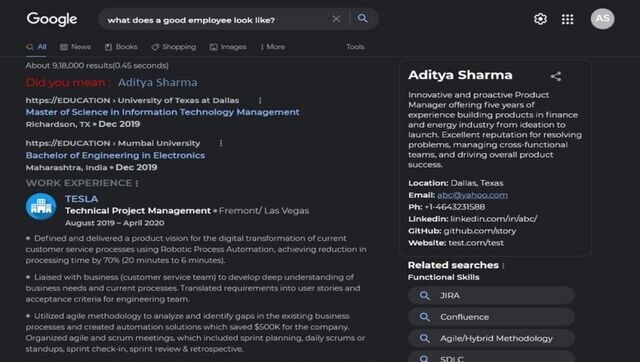Click the Tesla building logo icon
640x362 pixels.
pyautogui.click(x=41, y=207)
